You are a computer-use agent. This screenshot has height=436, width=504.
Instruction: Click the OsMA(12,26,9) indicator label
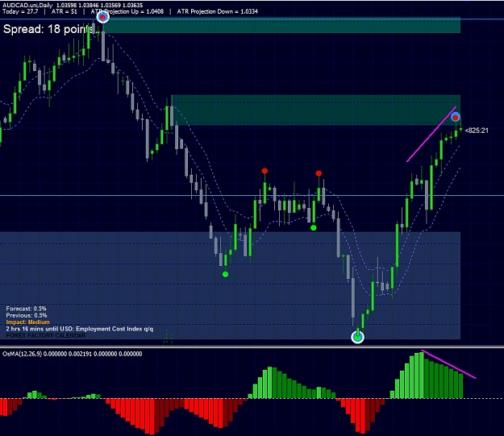[x=72, y=354]
